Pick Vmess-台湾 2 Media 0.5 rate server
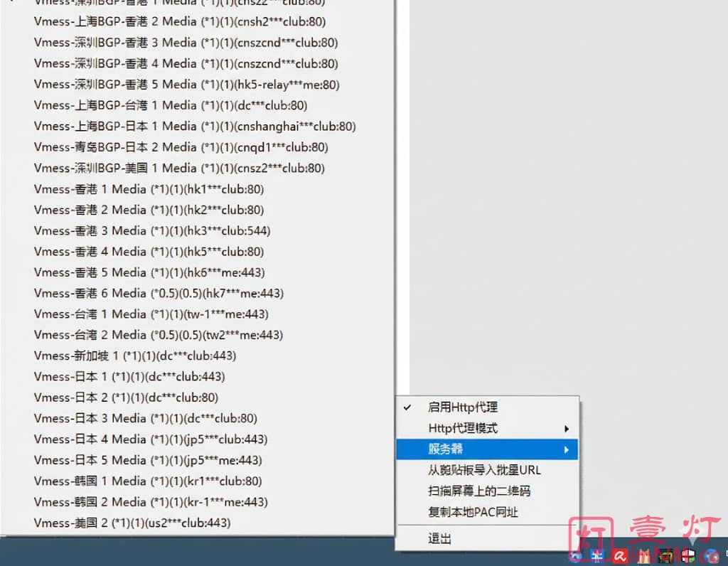This screenshot has width=728, height=566. (158, 335)
